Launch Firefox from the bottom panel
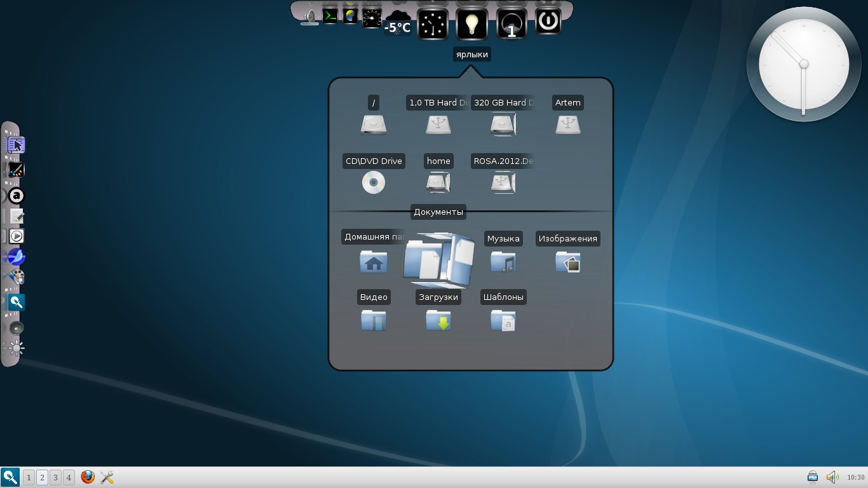Viewport: 868px width, 488px height. pyautogui.click(x=88, y=477)
